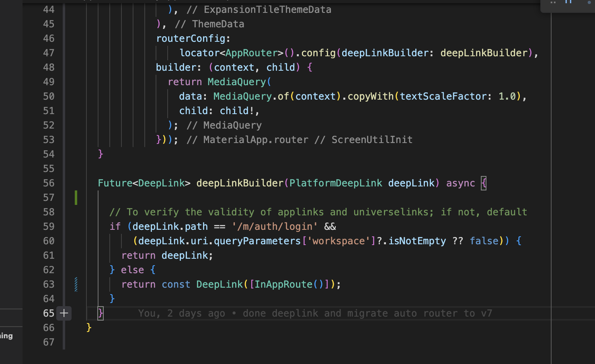Place the cursor on 'deepLinkBuilder' in line 56

[x=240, y=183]
